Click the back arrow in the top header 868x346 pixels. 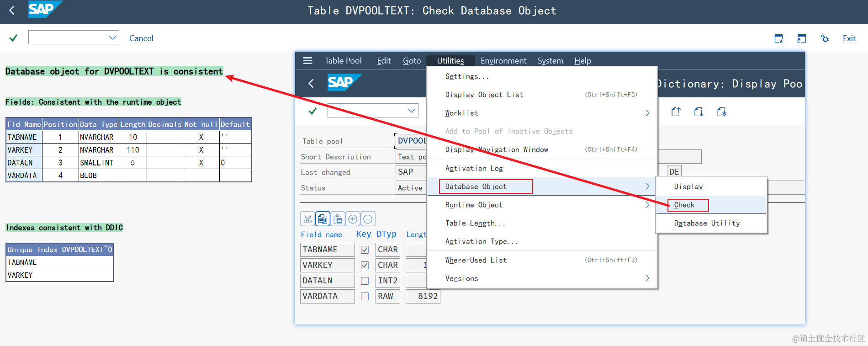[x=12, y=10]
